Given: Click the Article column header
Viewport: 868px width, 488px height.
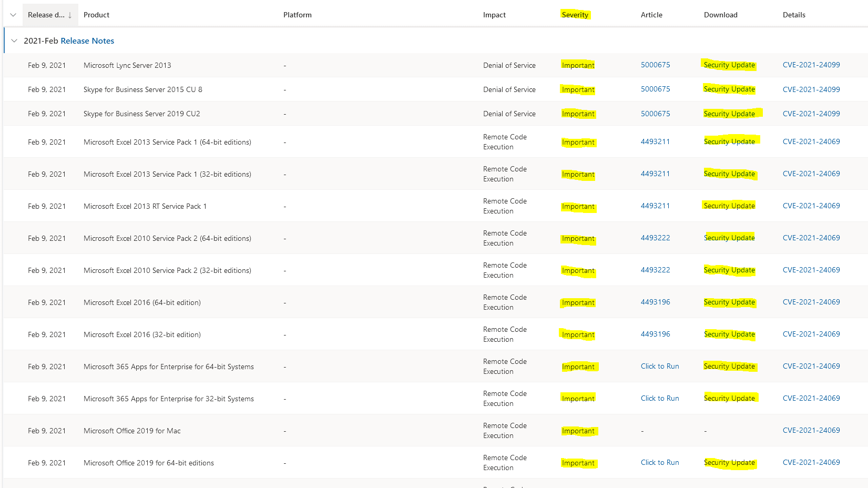Looking at the screenshot, I should pos(651,15).
